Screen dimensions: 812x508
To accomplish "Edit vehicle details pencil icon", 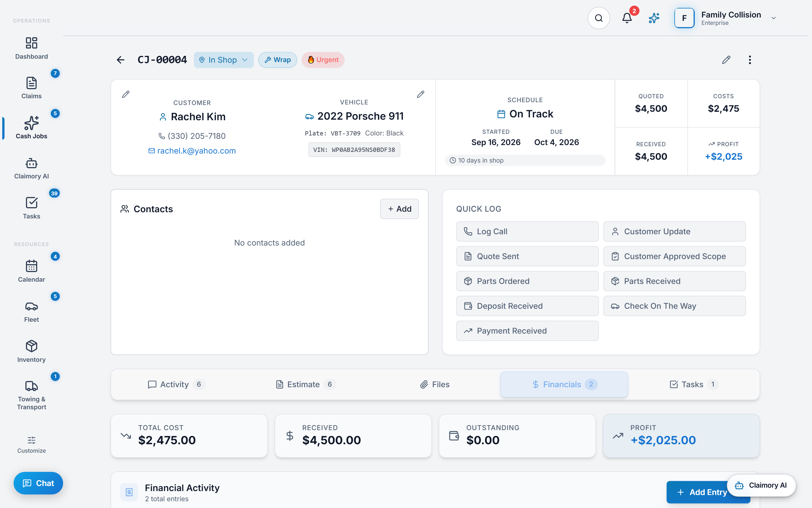I will tap(420, 95).
